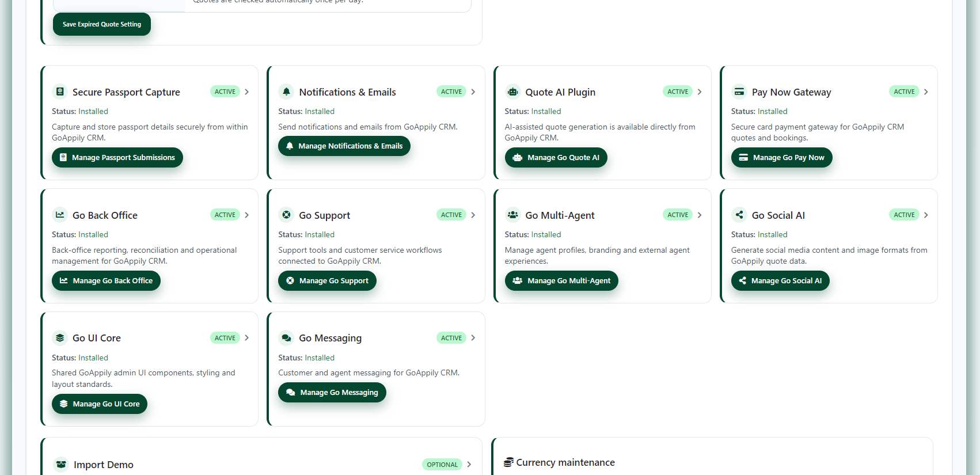Click the Go Social AI share icon
Viewport: 980px width, 475px height.
click(739, 215)
